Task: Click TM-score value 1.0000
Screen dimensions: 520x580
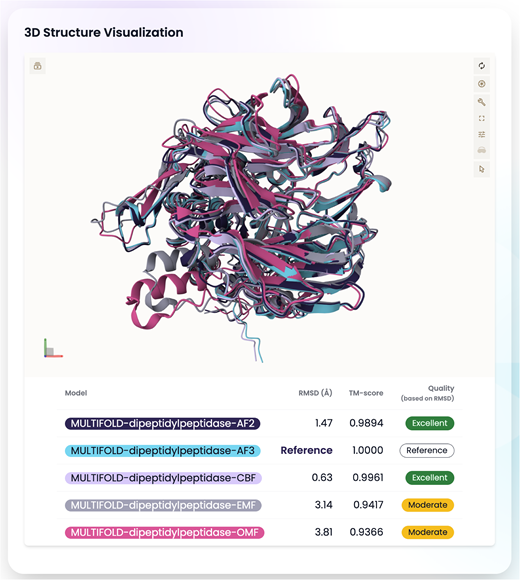Action: [368, 450]
